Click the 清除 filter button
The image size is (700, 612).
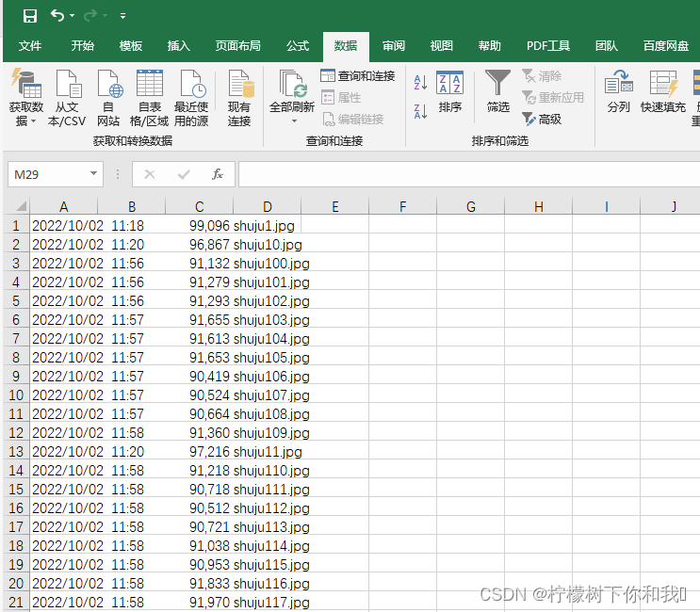542,76
